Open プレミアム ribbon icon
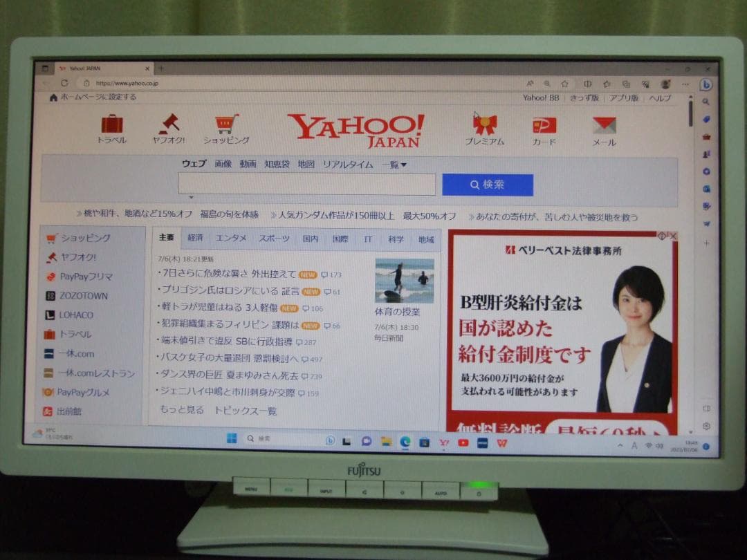The height and width of the screenshot is (560, 747). (484, 125)
